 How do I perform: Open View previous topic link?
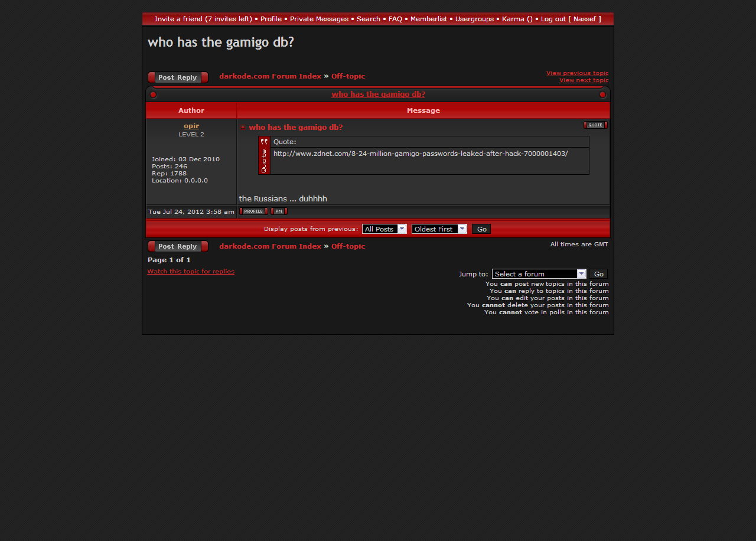point(577,73)
